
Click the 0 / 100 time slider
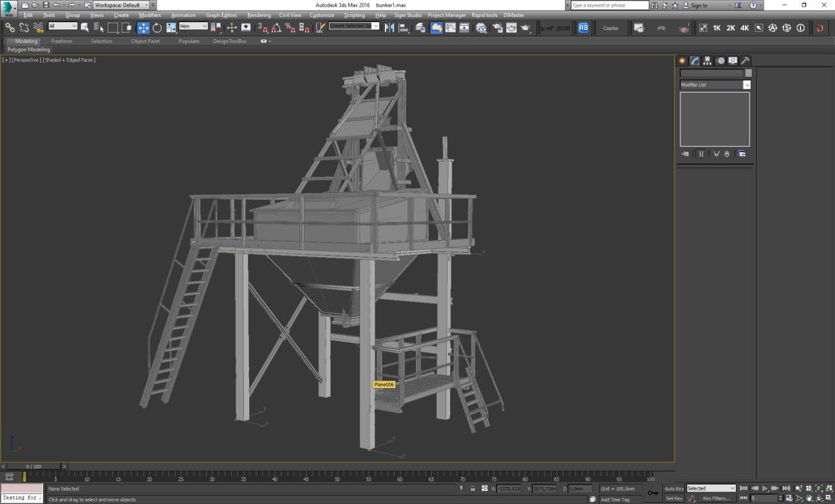coord(33,466)
